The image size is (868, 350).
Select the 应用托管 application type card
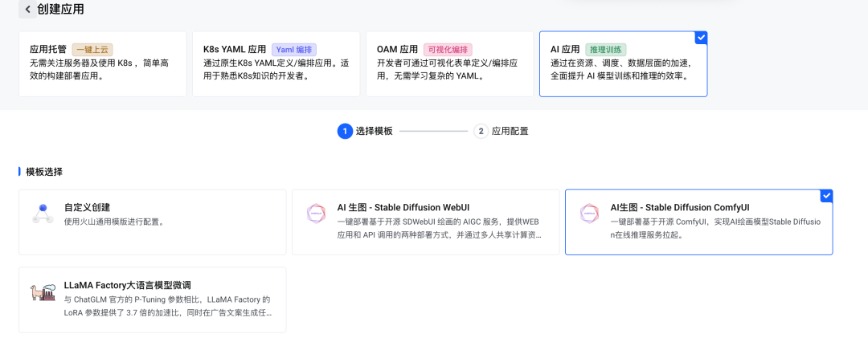(102, 64)
